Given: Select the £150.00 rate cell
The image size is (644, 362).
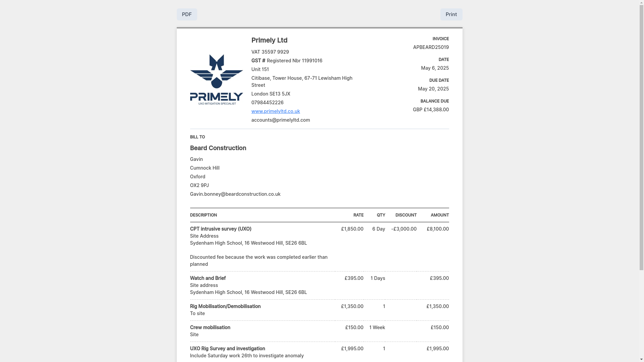Looking at the screenshot, I should [x=354, y=327].
